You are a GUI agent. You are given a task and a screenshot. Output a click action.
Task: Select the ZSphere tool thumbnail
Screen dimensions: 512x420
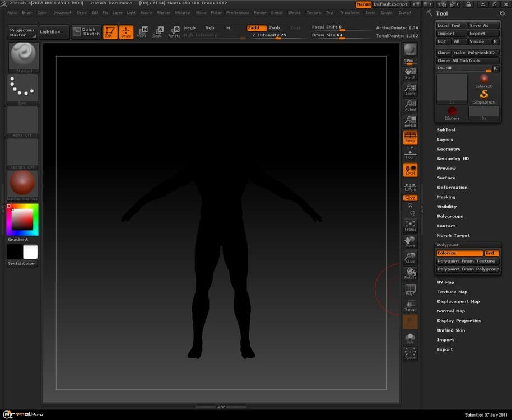452,112
